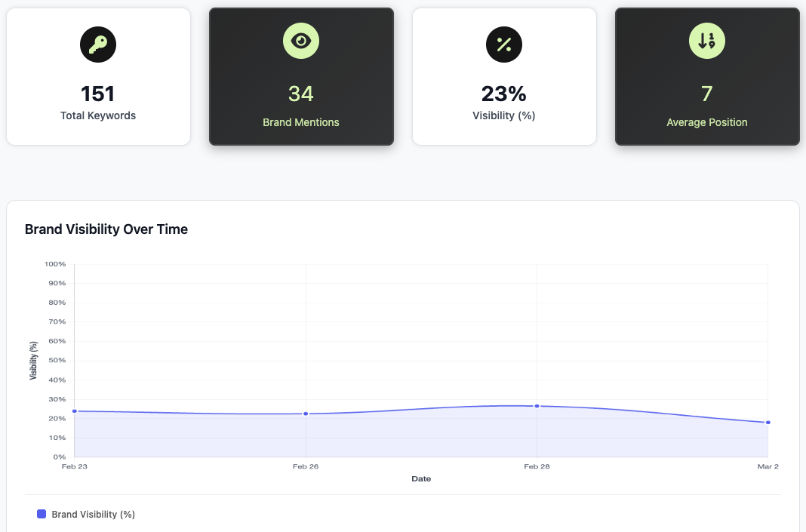Viewport: 806px width, 532px height.
Task: Click the 100% y-axis label
Action: [x=56, y=264]
